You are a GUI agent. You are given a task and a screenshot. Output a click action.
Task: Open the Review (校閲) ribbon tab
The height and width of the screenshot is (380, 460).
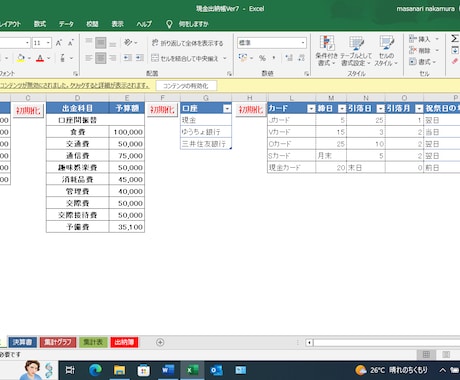92,24
